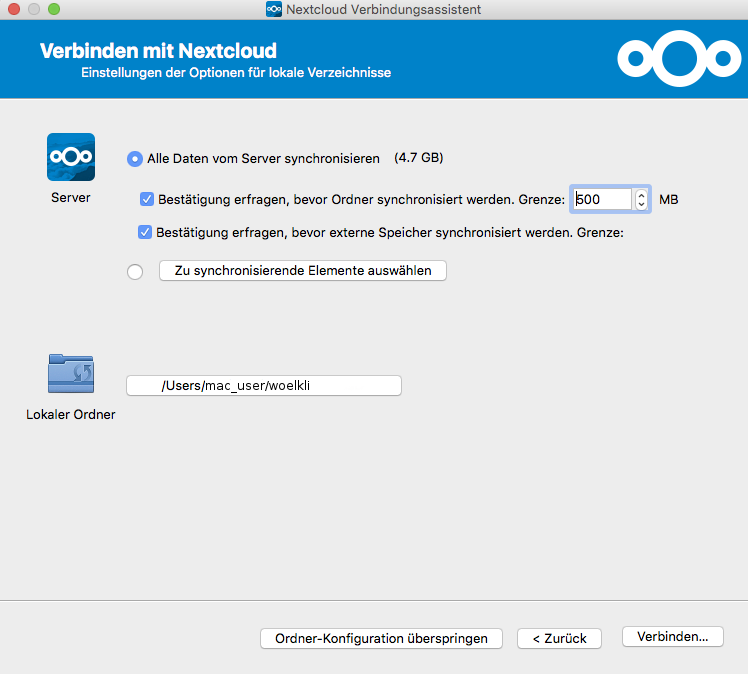Click the window title 'Nextcloud Verbindungsassistent'
748x674 pixels.
click(384, 9)
